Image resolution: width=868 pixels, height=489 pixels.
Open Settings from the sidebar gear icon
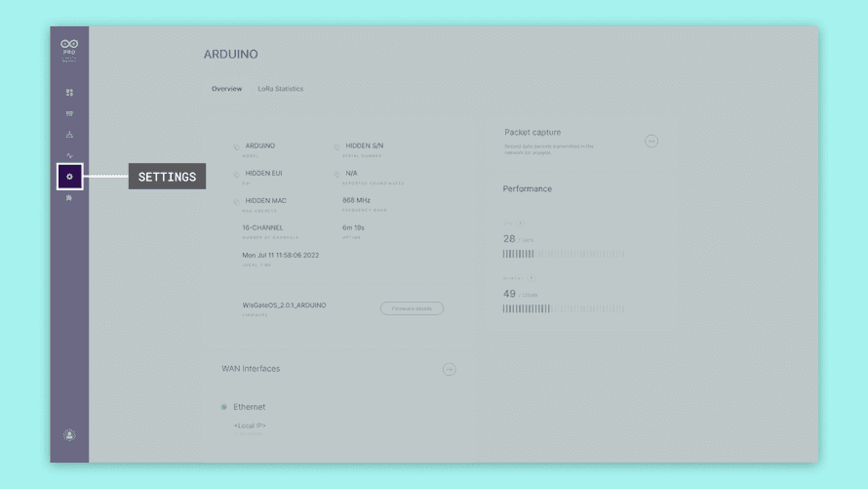[x=69, y=177]
